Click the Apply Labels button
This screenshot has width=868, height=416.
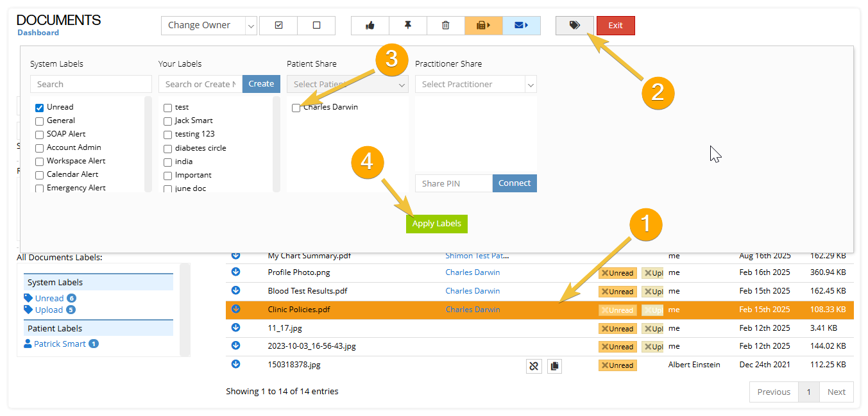click(x=437, y=224)
